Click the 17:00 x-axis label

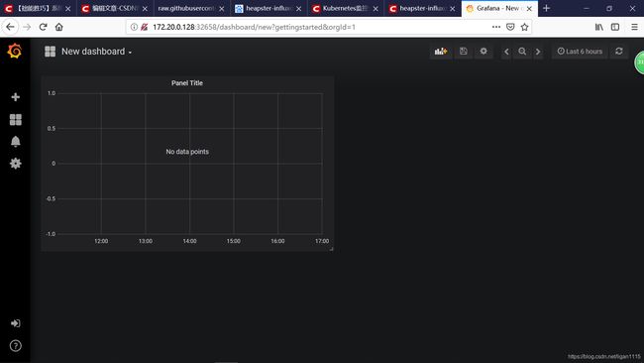[x=322, y=241]
